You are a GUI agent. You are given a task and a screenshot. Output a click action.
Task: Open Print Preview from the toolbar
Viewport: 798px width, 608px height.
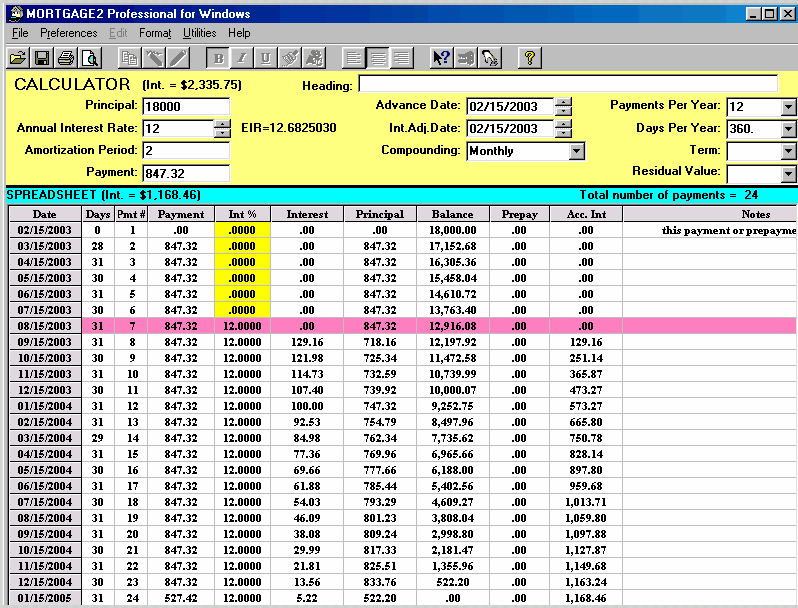[90, 58]
